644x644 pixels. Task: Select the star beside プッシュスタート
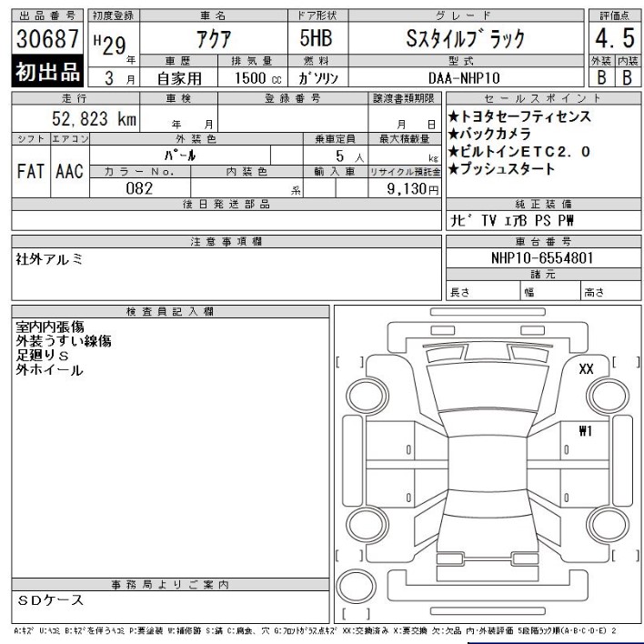click(x=454, y=169)
